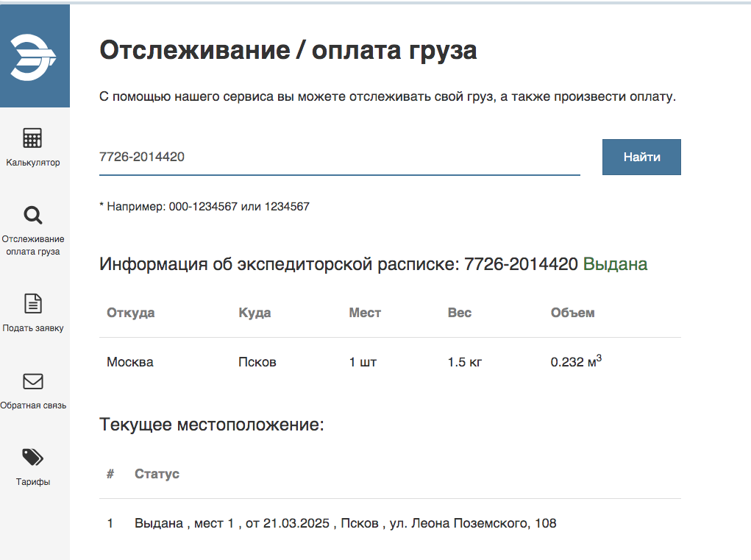751x560 pixels.
Task: Click the Объем column header
Action: pyautogui.click(x=572, y=313)
